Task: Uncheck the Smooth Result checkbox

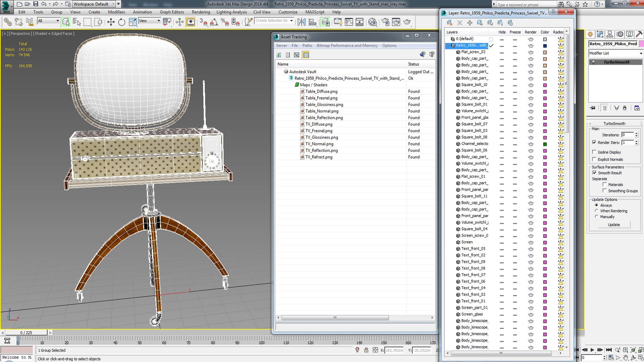Action: pyautogui.click(x=594, y=173)
